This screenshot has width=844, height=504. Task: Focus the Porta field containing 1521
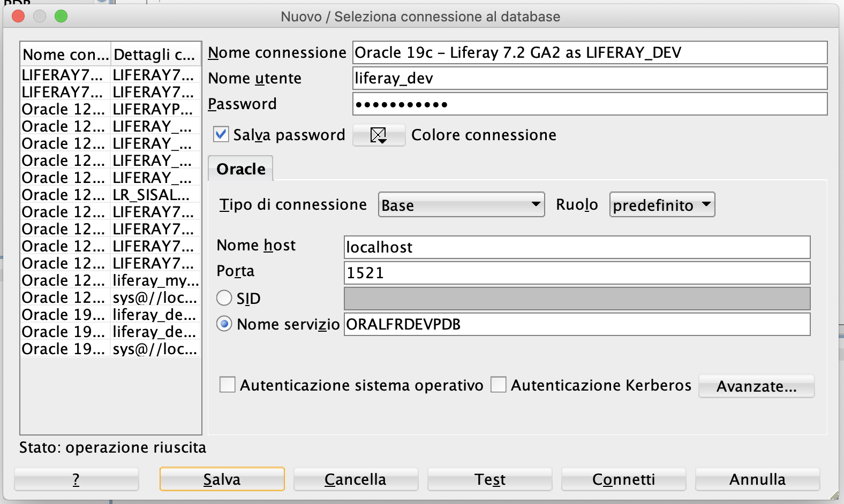[x=577, y=273]
